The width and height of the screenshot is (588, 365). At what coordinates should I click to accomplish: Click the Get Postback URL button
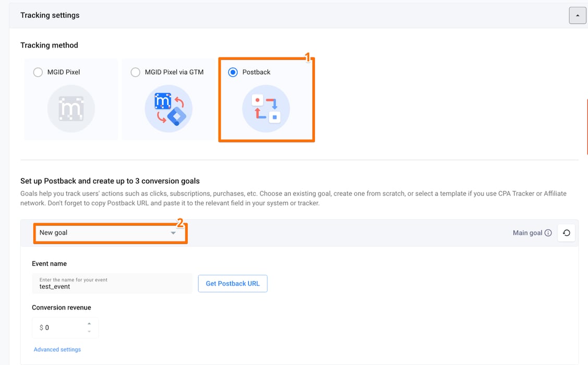pos(232,283)
